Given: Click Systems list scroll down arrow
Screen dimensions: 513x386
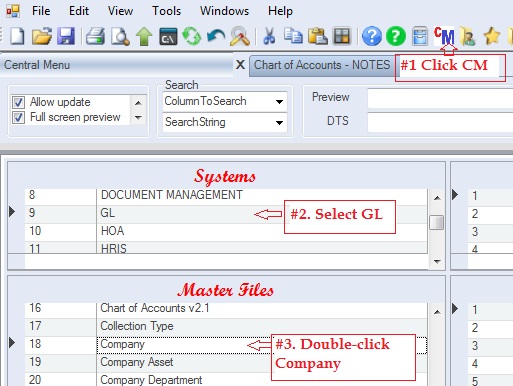Looking at the screenshot, I should coord(437,262).
